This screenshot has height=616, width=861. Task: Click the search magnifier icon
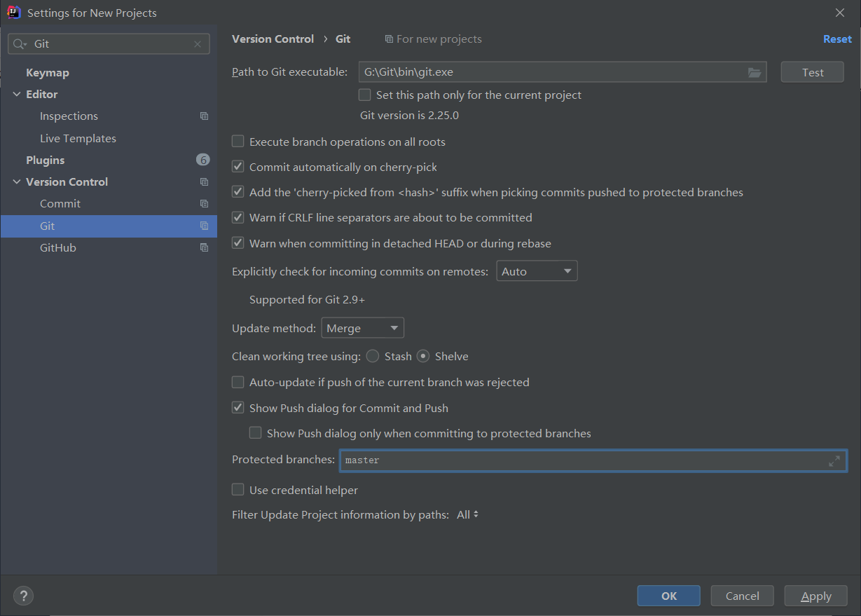pyautogui.click(x=20, y=43)
